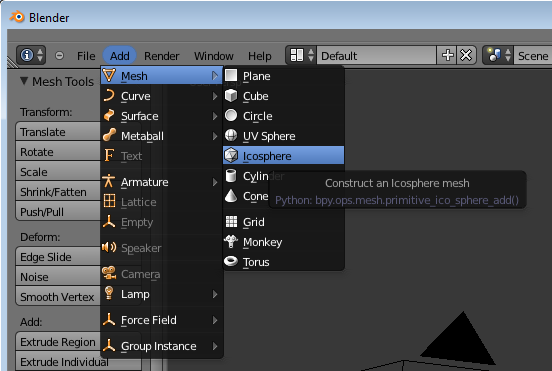Add a Grid mesh

coord(283,222)
